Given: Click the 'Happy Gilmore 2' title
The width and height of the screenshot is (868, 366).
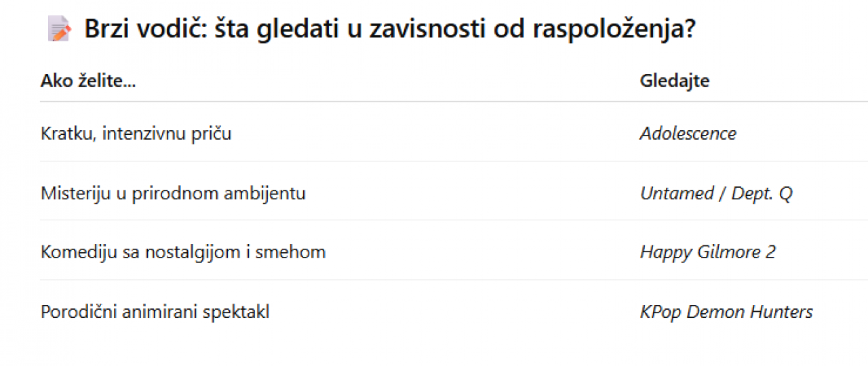Looking at the screenshot, I should [708, 252].
